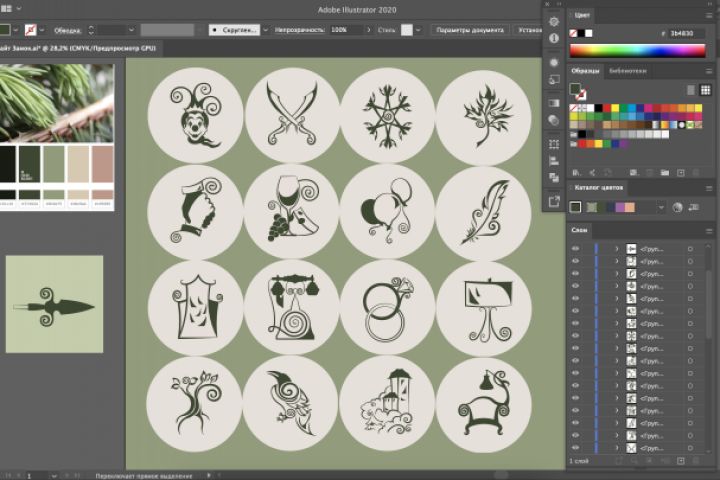The height and width of the screenshot is (480, 720).
Task: Click target circle of bottommost Слои group
Action: coord(690,447)
